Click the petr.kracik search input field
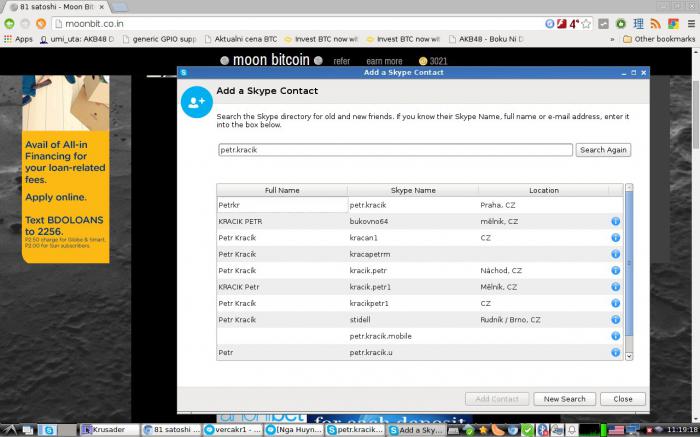This screenshot has height=437, width=700. tap(395, 150)
